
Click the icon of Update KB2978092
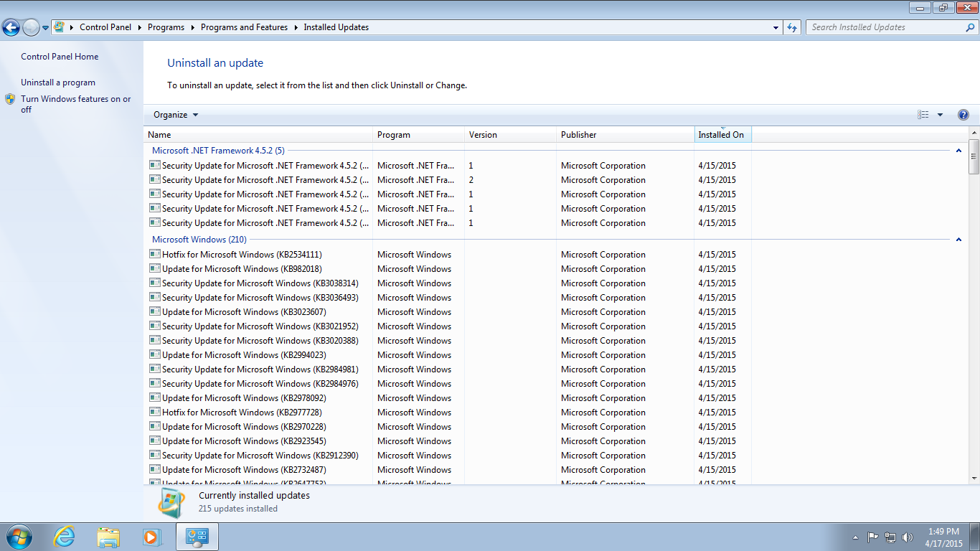pos(155,397)
